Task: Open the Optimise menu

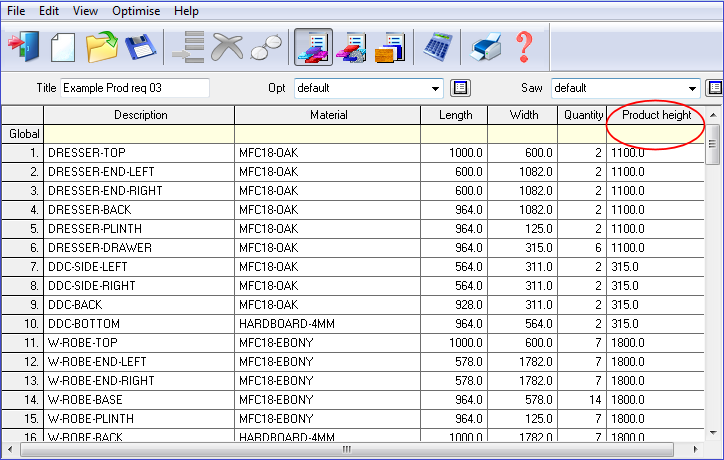Action: [135, 11]
